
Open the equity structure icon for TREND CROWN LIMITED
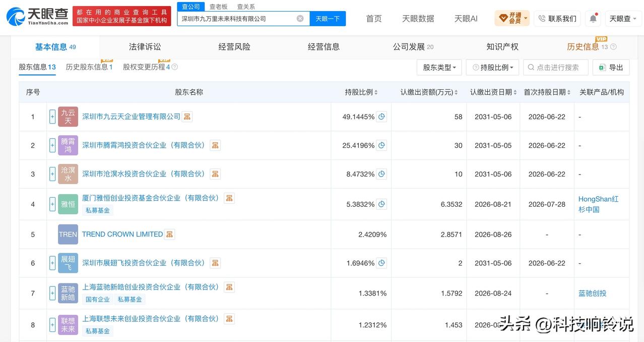pos(170,234)
